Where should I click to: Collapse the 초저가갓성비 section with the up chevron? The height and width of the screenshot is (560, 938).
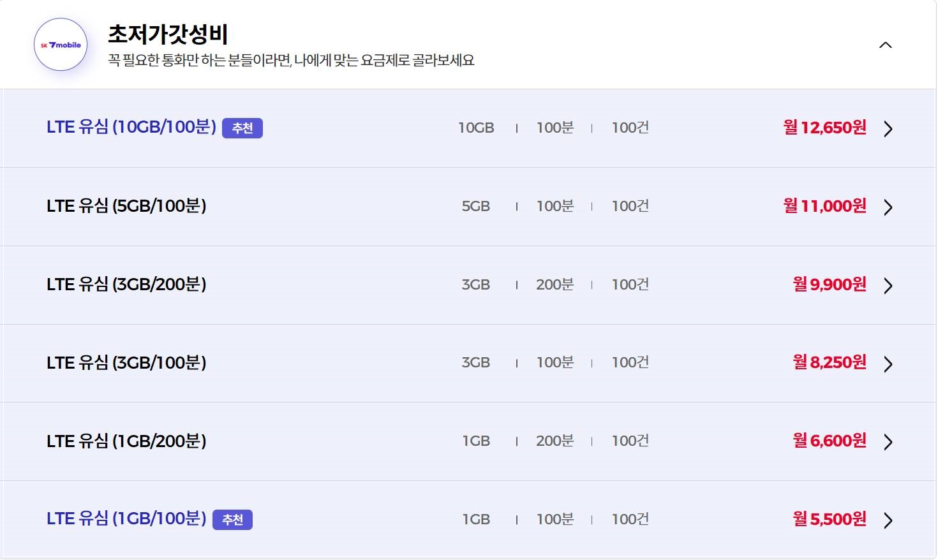886,45
